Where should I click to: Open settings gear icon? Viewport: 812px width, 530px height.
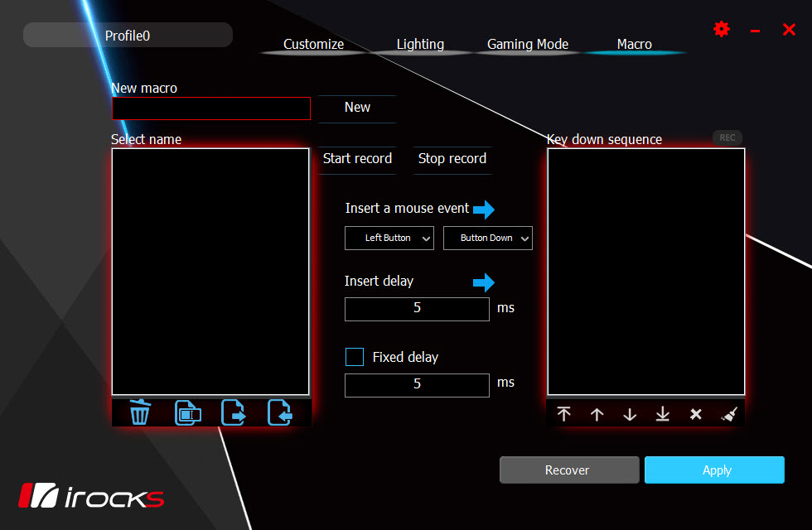coord(722,29)
